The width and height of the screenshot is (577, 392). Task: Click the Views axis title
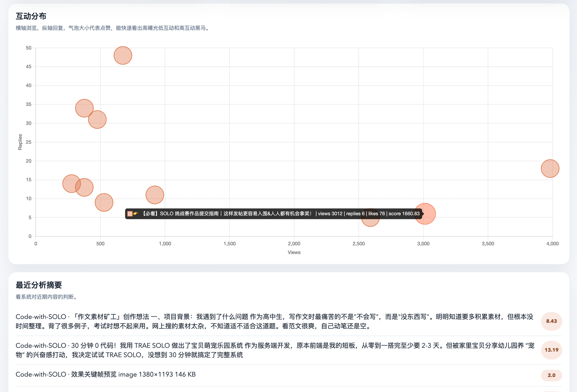point(294,252)
